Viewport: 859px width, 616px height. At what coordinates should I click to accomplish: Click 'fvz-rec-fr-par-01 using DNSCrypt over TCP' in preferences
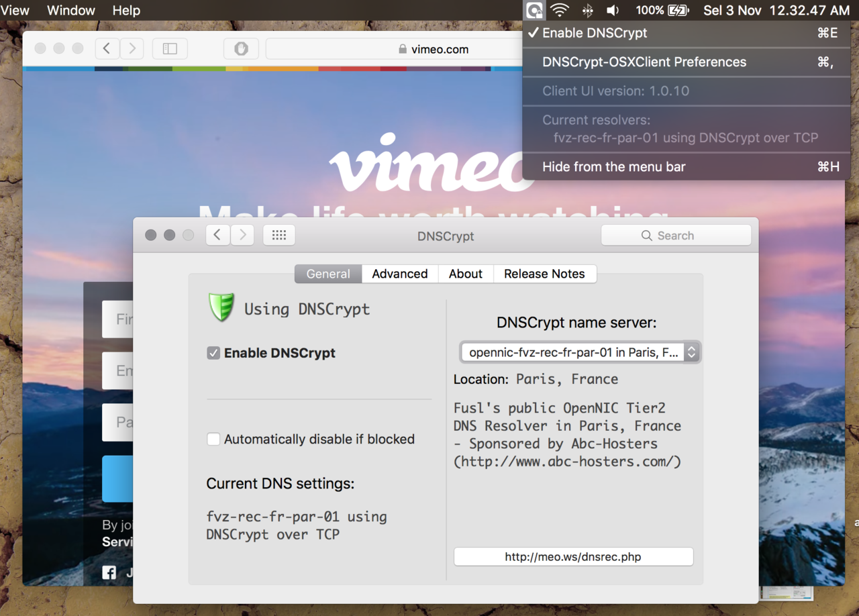(x=297, y=525)
